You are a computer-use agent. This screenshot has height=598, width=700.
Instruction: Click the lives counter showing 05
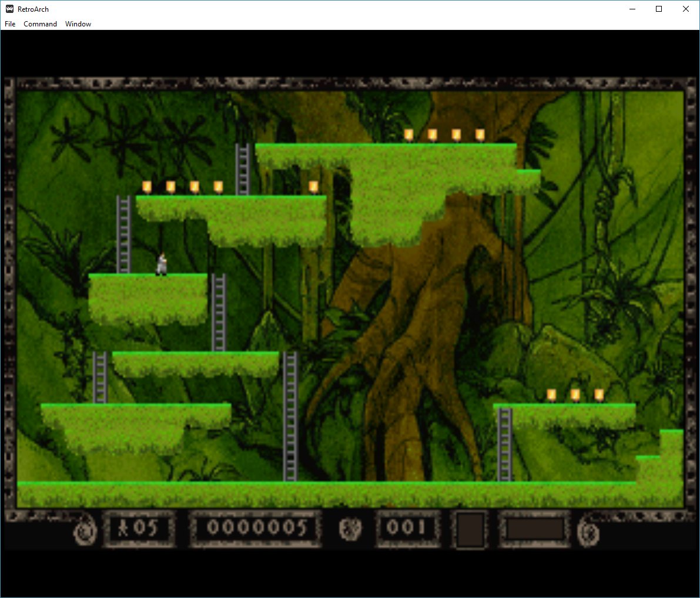click(139, 529)
